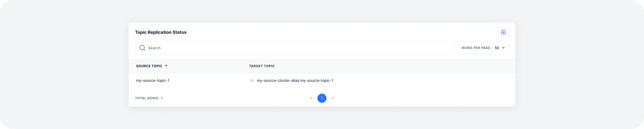Select the Target Topic column header

tap(262, 66)
